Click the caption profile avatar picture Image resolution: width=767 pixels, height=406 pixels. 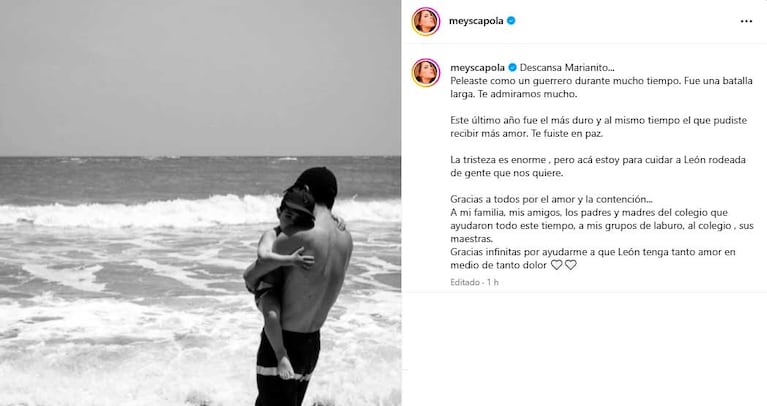(426, 72)
